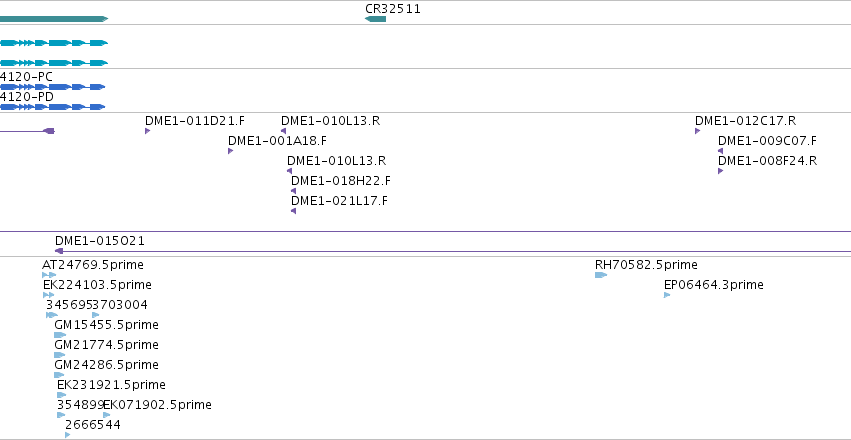Click the arrow glyph under DME1-011D21.F
The height and width of the screenshot is (440, 851).
[x=148, y=131]
